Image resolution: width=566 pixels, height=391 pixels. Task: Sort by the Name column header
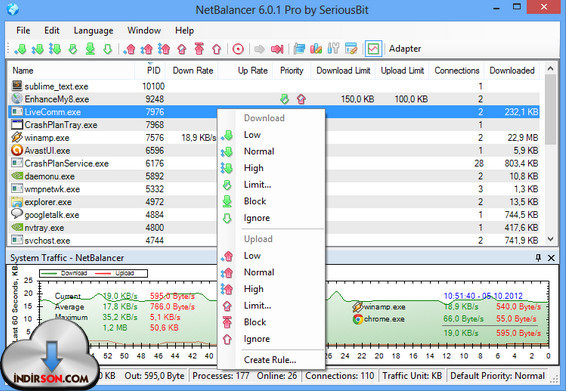click(x=71, y=70)
